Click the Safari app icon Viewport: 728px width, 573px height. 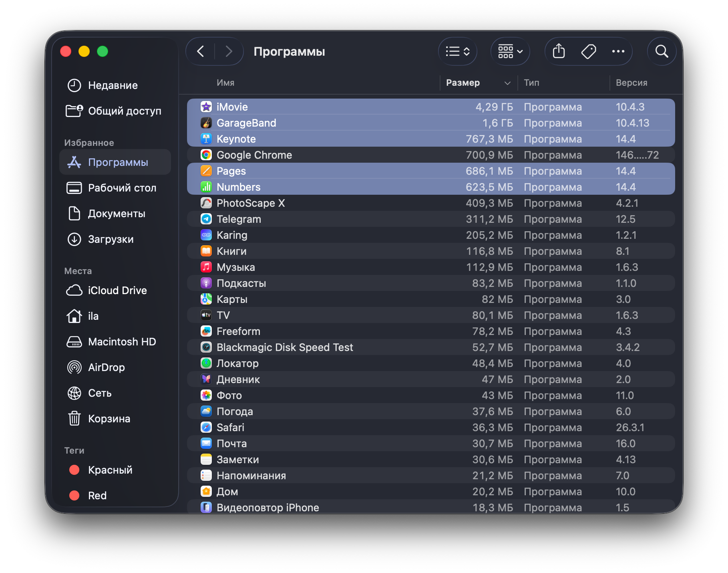[x=206, y=428]
